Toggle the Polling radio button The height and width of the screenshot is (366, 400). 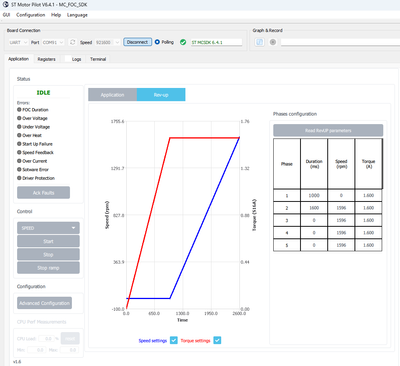(x=157, y=42)
